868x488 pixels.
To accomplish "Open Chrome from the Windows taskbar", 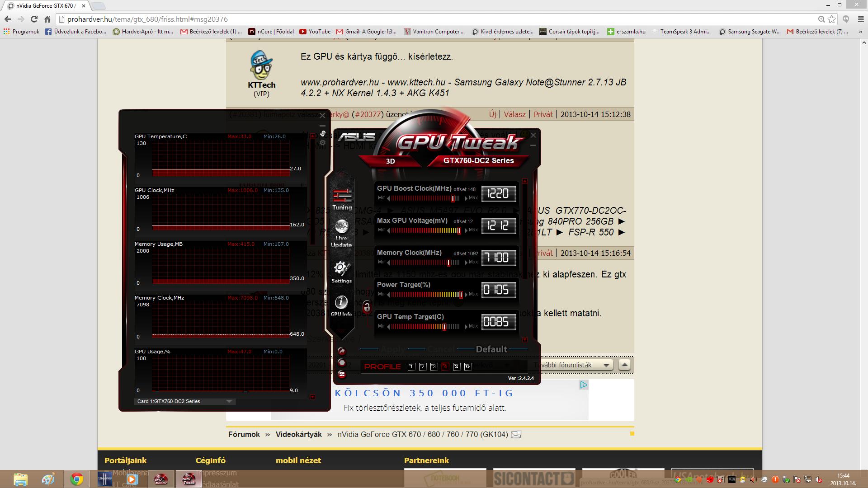I will (x=77, y=479).
